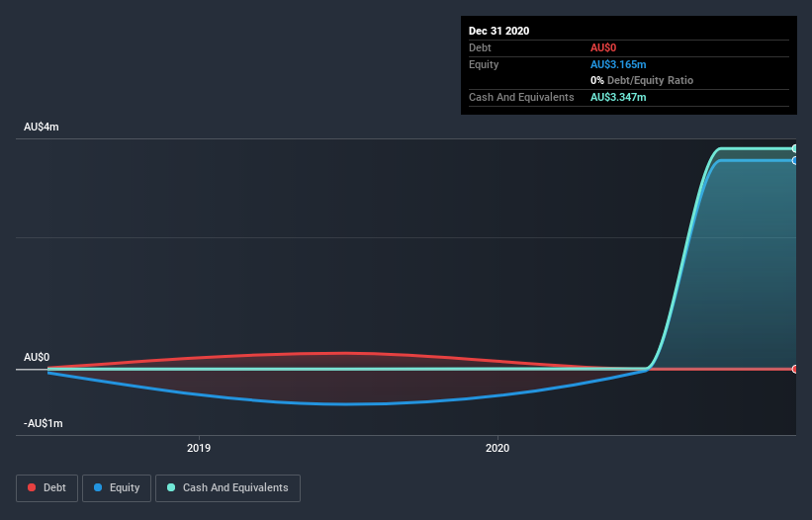
Task: Toggle the Cash And Equivalents legend button
Action: point(227,488)
